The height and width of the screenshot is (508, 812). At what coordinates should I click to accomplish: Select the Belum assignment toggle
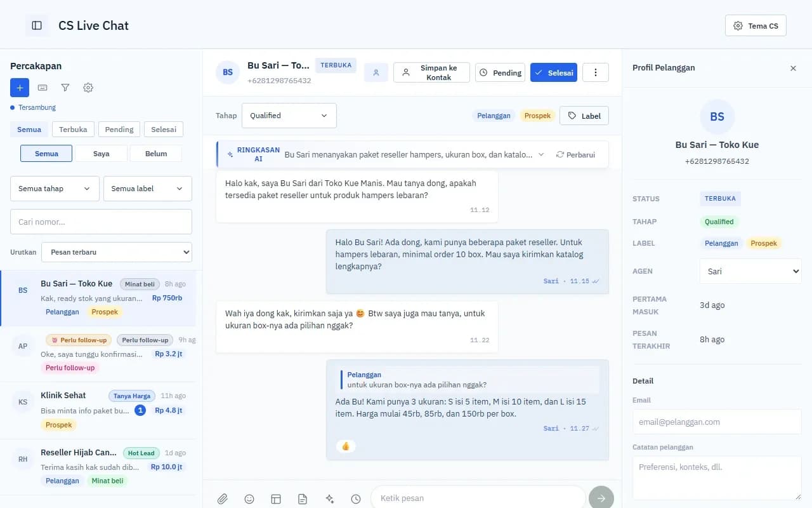(x=156, y=154)
